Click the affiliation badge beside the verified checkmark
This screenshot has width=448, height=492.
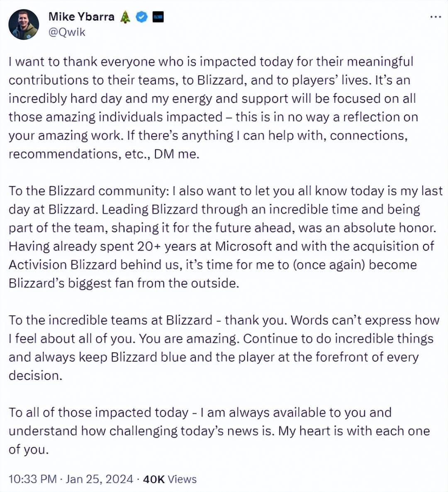[x=158, y=17]
